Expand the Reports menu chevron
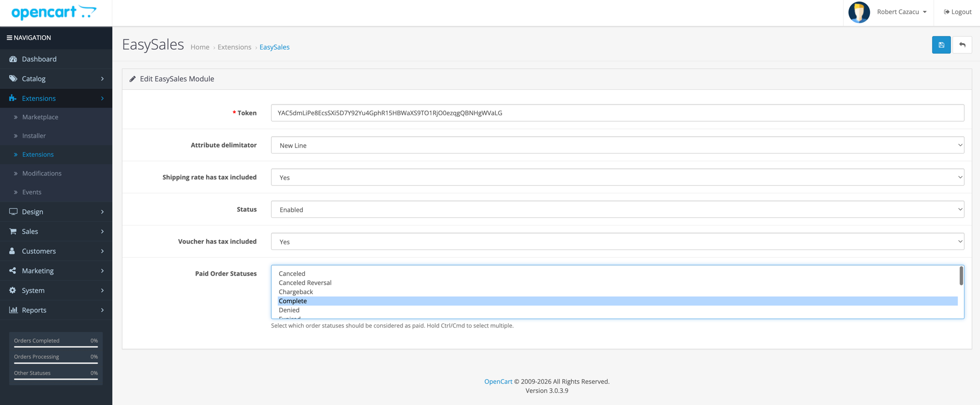The height and width of the screenshot is (405, 980). pos(102,310)
